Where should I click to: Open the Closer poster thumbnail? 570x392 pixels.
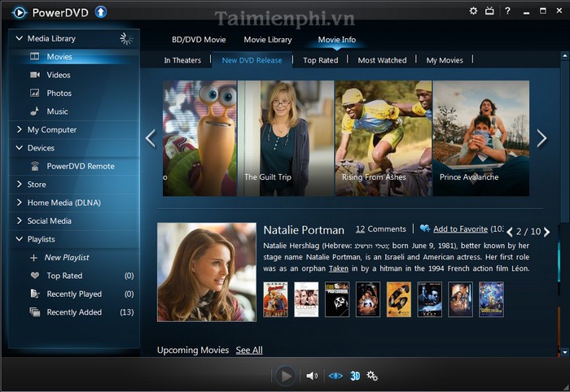point(306,299)
